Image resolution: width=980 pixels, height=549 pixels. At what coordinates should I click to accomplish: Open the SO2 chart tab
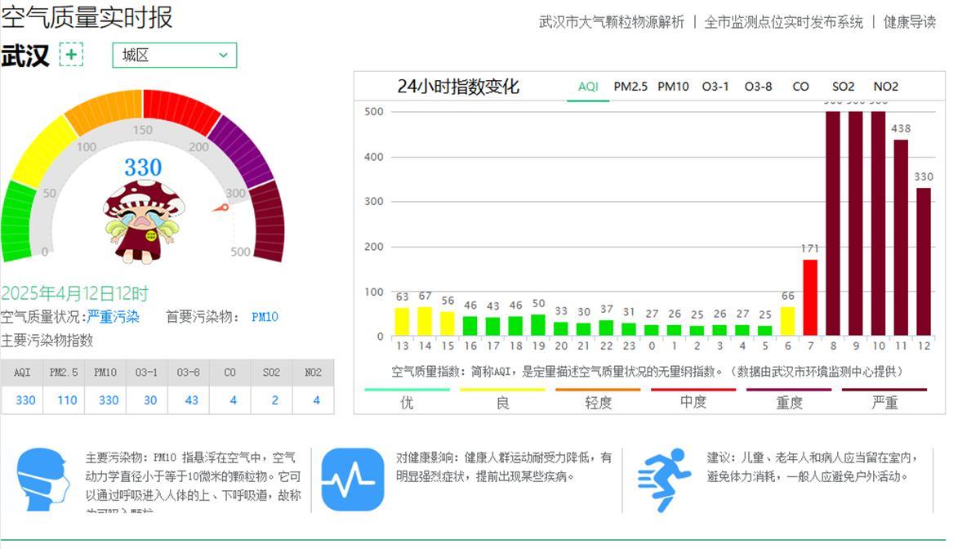coord(843,87)
